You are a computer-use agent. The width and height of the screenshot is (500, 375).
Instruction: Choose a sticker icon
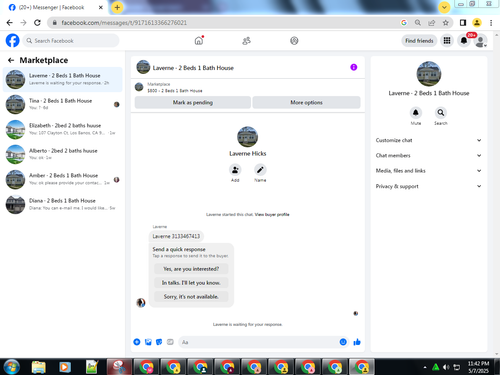click(x=159, y=342)
